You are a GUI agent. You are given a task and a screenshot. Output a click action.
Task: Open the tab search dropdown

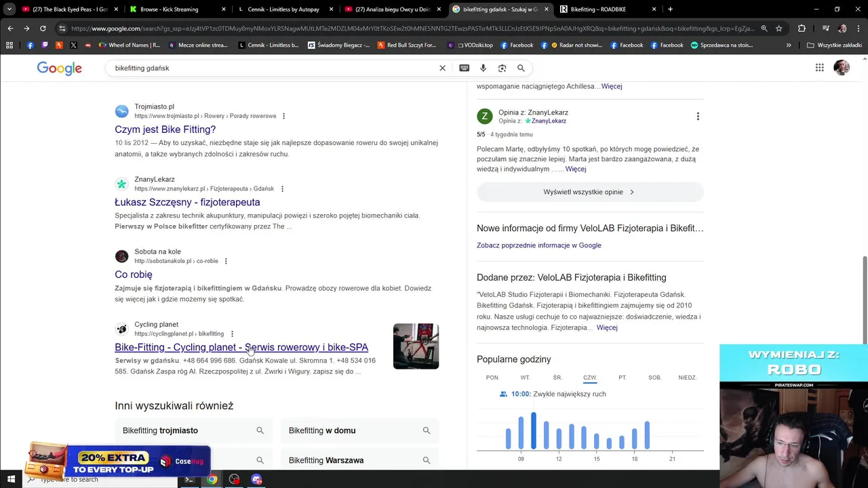[9, 9]
